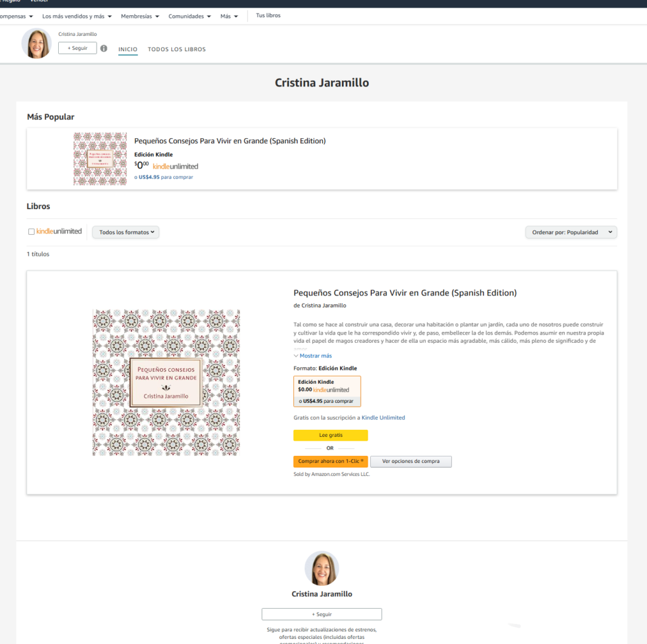Open book title in Libros listing
This screenshot has width=647, height=644.
[405, 293]
